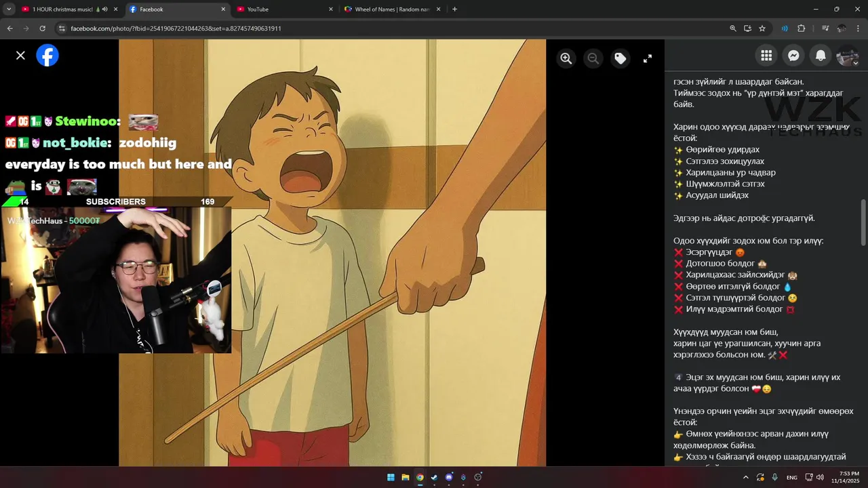Mute the christmas music tab audio

point(104,9)
